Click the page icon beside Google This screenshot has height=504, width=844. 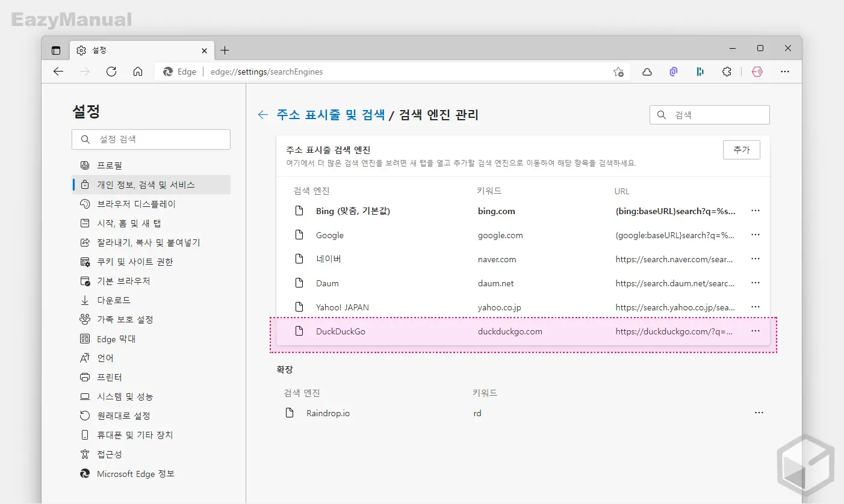tap(299, 235)
